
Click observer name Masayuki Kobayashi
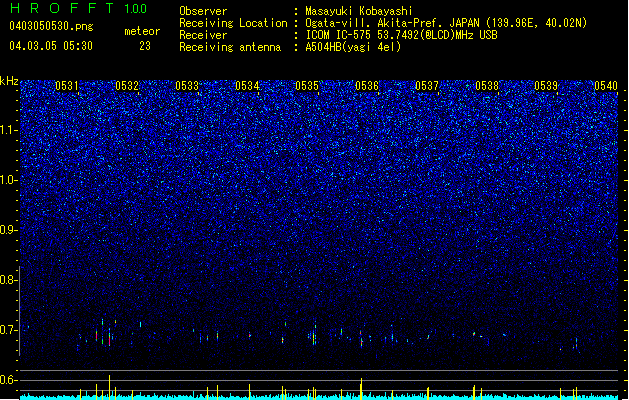click(359, 11)
